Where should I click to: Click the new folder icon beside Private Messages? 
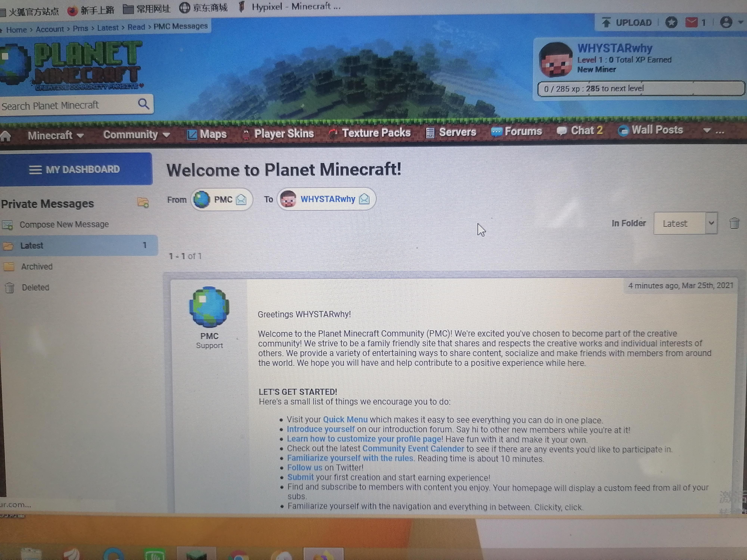click(143, 203)
